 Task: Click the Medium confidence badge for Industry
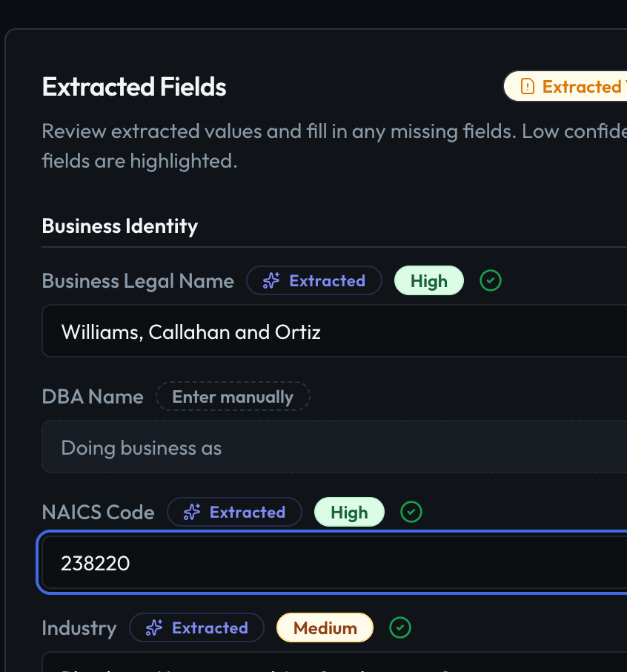tap(325, 627)
